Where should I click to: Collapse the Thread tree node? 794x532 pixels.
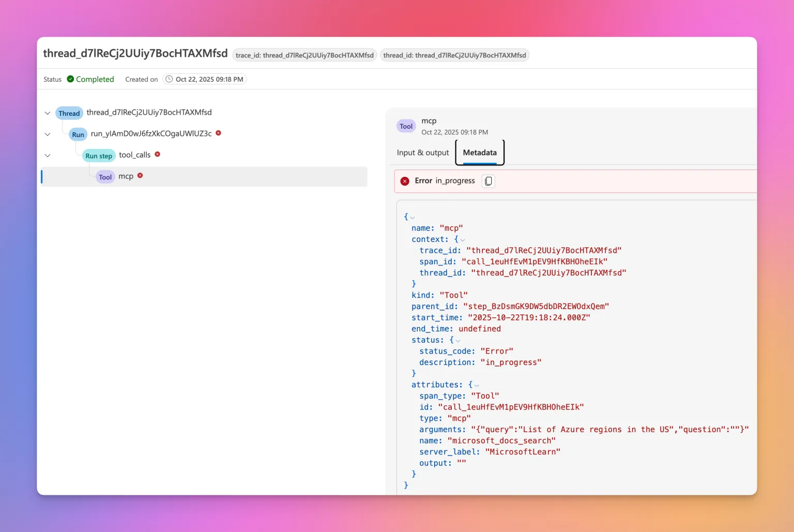pyautogui.click(x=48, y=113)
